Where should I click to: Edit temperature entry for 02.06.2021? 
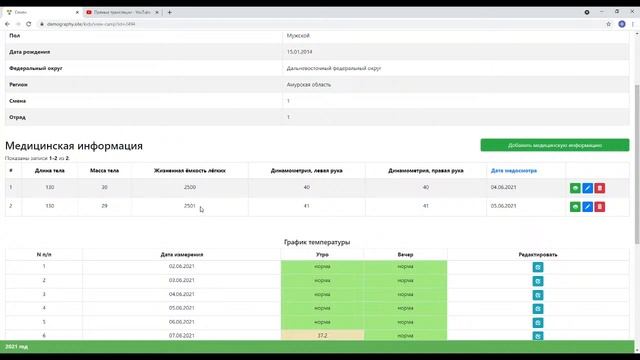pyautogui.click(x=538, y=267)
